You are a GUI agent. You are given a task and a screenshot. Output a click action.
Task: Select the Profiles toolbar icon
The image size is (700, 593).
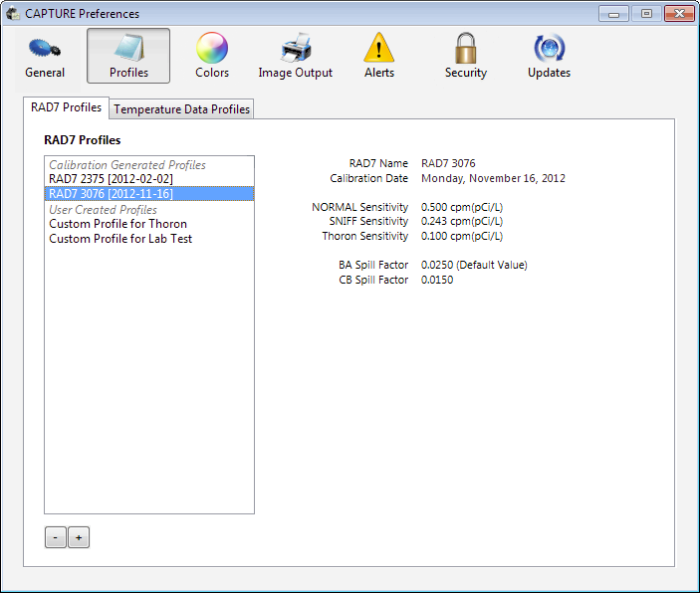pyautogui.click(x=128, y=57)
